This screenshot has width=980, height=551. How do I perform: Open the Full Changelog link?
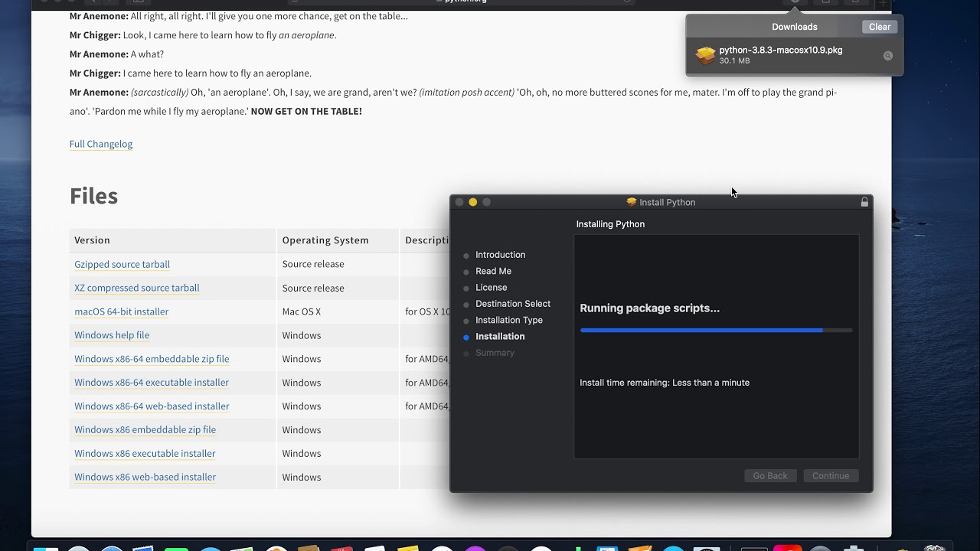pos(101,144)
